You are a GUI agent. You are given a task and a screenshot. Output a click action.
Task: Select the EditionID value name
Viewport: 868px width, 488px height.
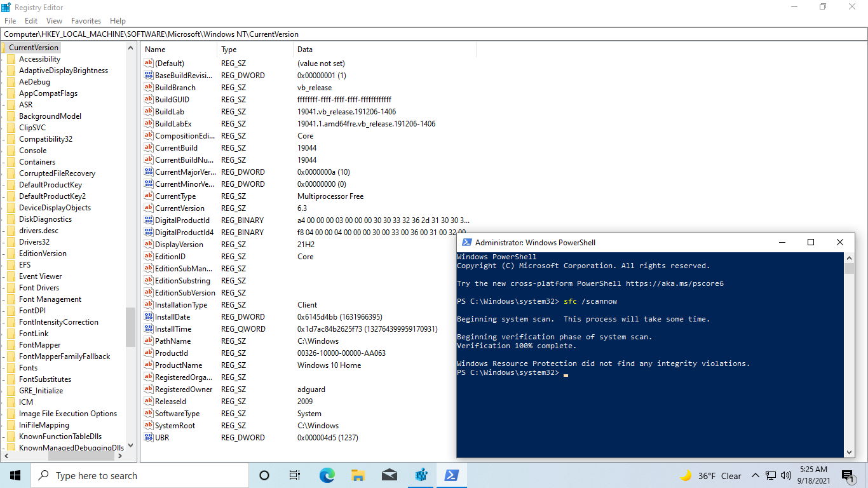170,257
